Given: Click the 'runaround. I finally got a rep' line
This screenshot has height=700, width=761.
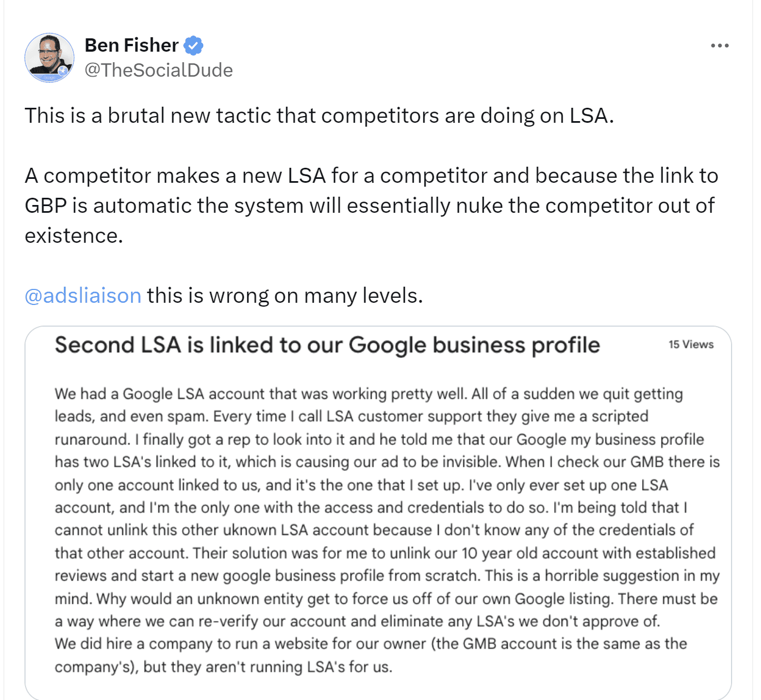Looking at the screenshot, I should (379, 439).
